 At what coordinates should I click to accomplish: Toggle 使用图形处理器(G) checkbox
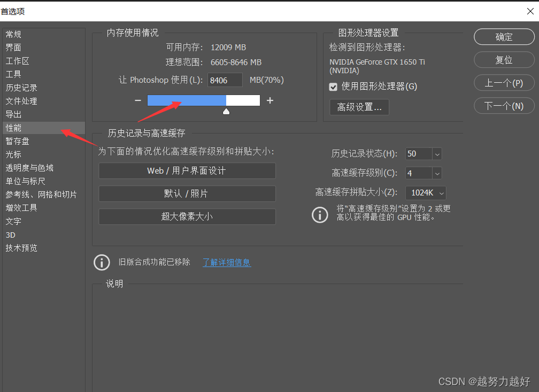point(333,87)
